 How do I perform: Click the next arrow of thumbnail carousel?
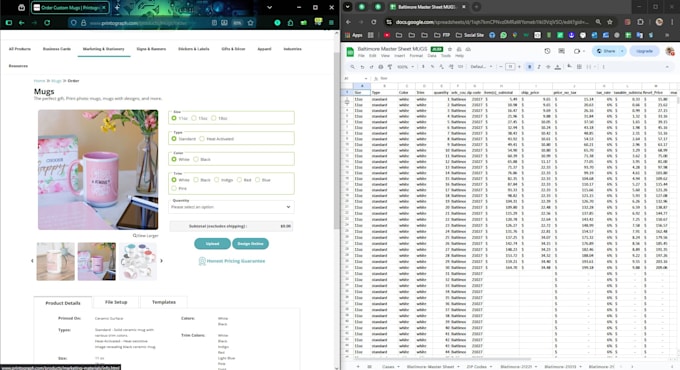[161, 261]
